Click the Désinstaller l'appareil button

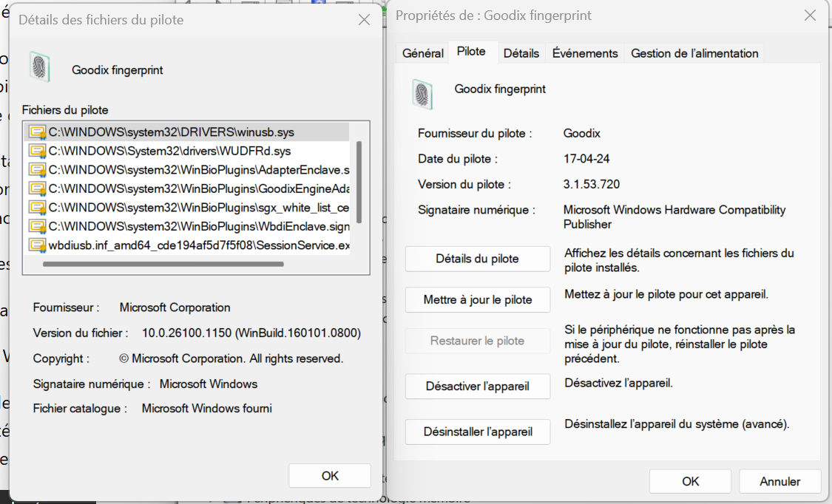point(478,432)
